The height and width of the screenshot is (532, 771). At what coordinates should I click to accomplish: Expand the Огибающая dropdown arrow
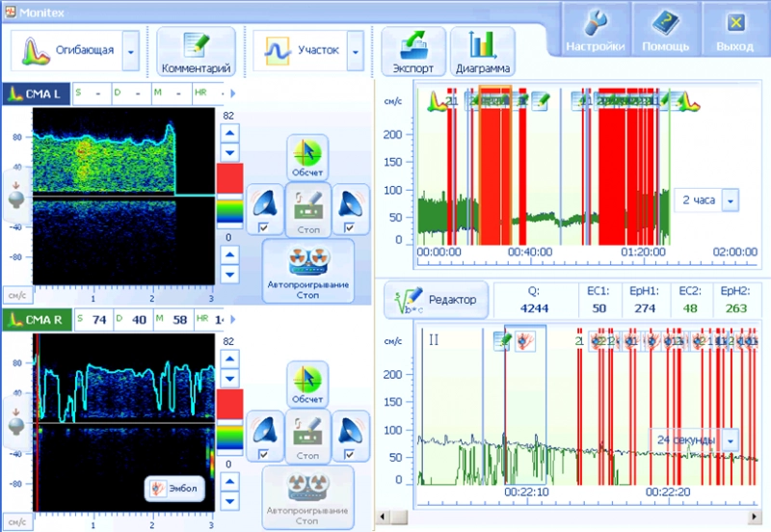click(130, 50)
